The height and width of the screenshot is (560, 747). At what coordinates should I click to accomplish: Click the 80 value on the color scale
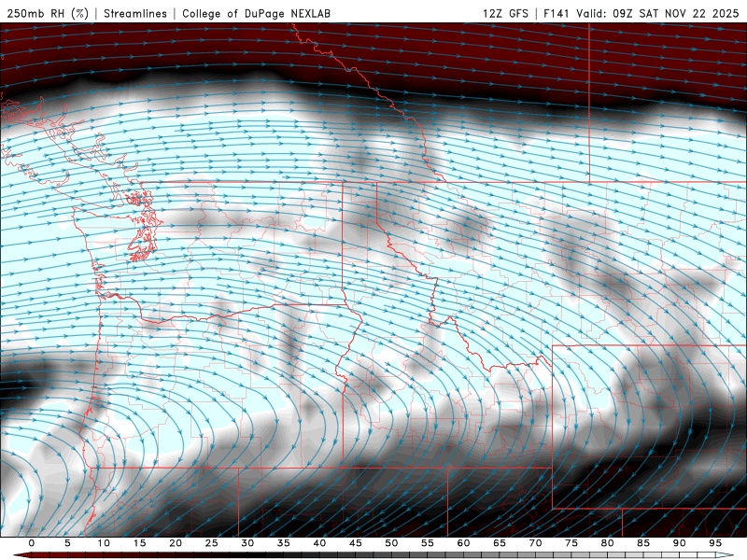coord(607,543)
